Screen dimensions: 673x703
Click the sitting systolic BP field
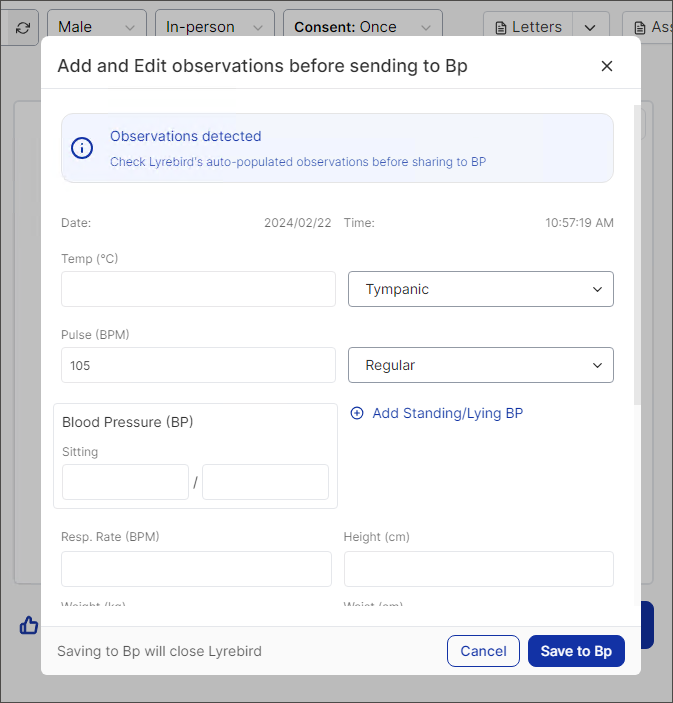click(x=126, y=482)
